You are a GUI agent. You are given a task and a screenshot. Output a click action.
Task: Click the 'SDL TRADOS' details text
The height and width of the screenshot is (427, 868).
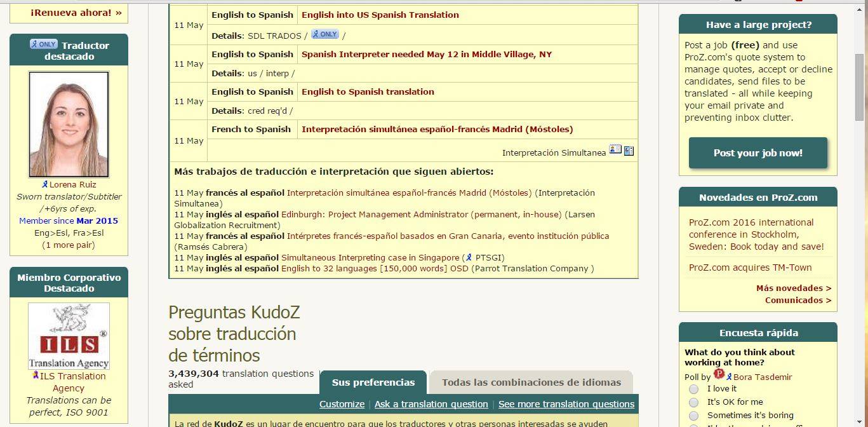pos(274,36)
